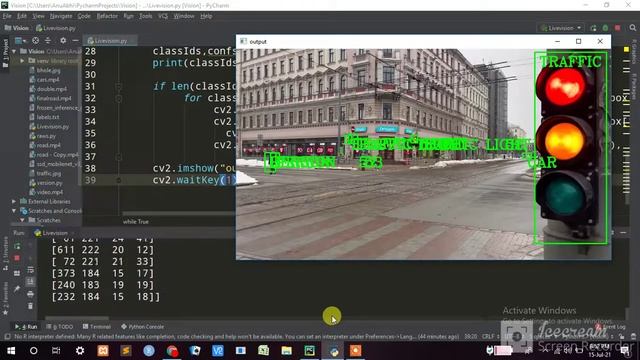Open the Terminal tool window tab
This screenshot has width=640, height=360.
[97, 327]
